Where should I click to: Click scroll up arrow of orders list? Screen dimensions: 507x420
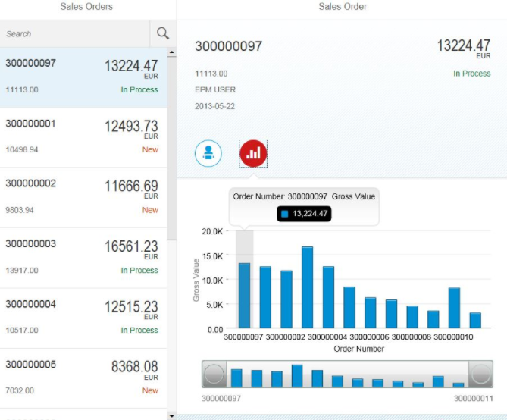[171, 54]
